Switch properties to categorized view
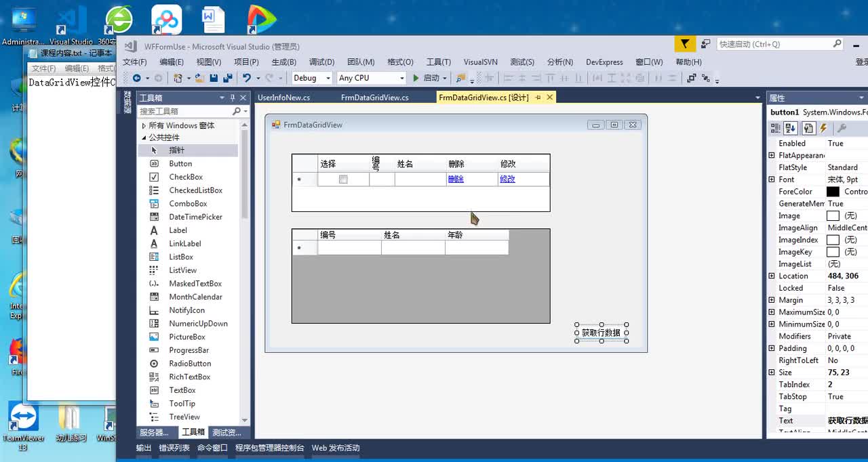The height and width of the screenshot is (462, 868). (x=776, y=128)
